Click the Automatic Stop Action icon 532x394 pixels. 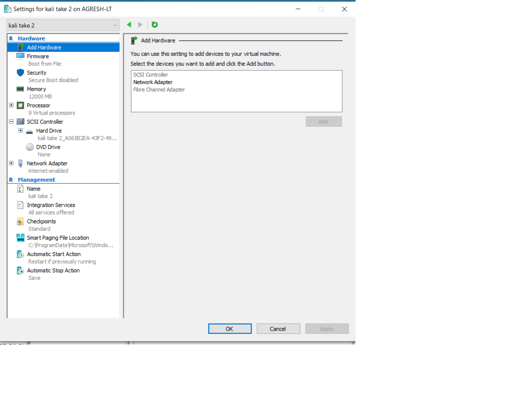coord(20,270)
